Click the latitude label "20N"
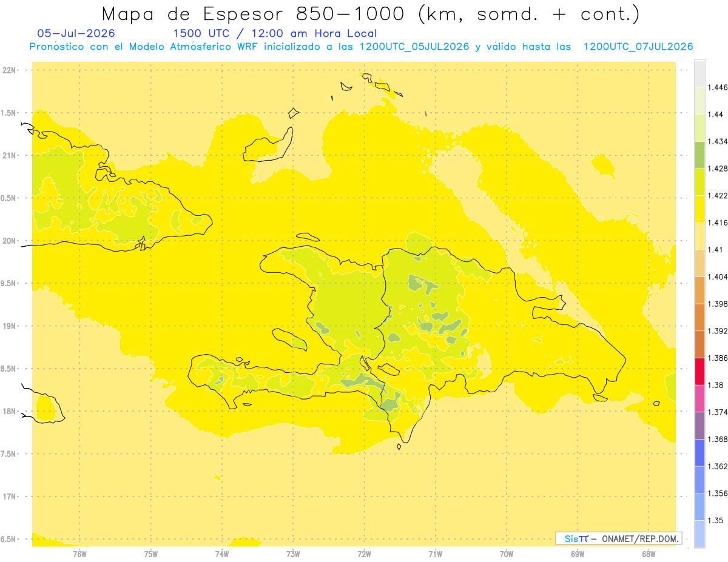 (x=10, y=241)
